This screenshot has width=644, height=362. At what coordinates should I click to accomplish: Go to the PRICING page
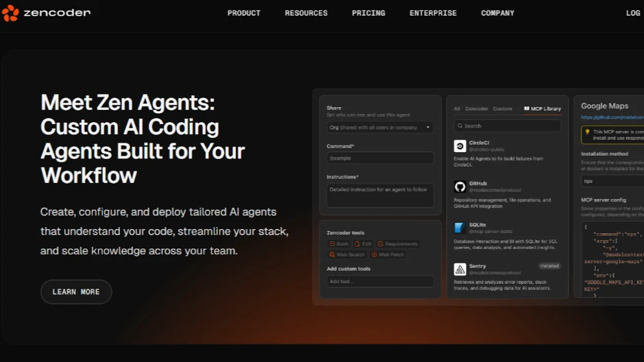click(368, 13)
